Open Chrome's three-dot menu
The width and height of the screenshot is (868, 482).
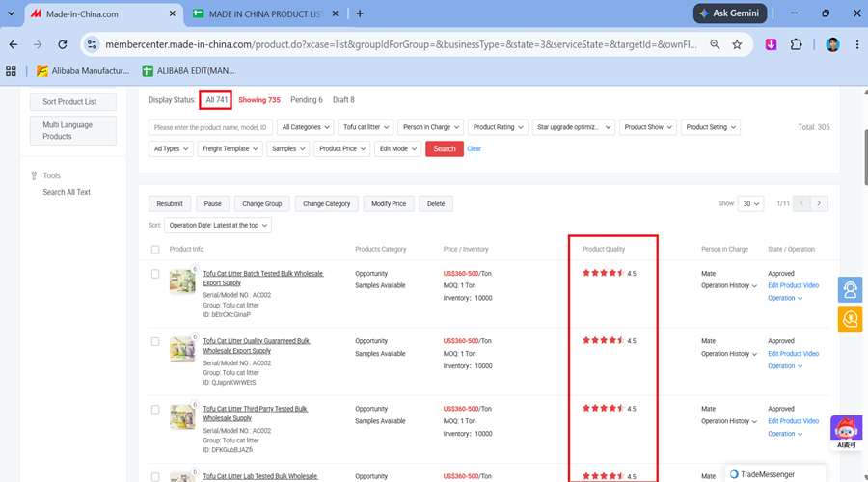857,44
